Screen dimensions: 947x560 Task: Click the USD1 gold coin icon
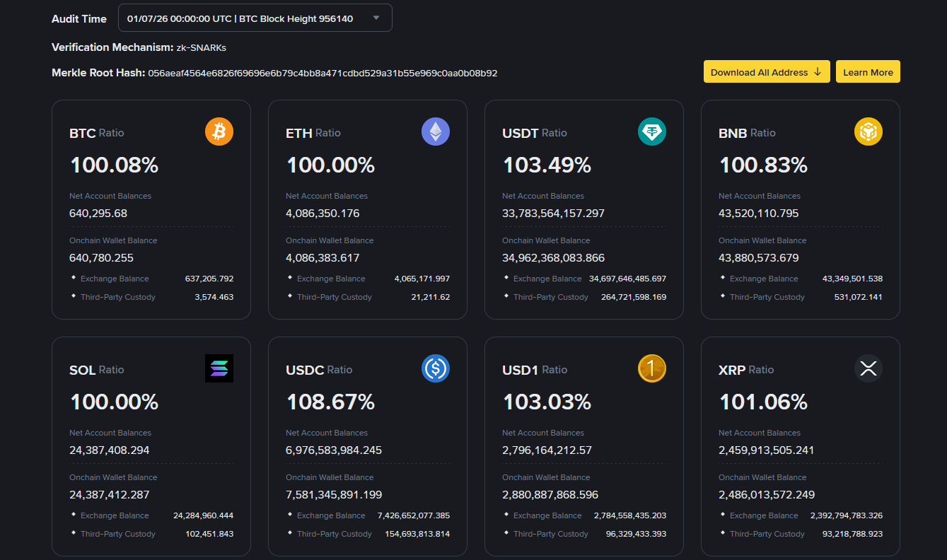pyautogui.click(x=652, y=368)
